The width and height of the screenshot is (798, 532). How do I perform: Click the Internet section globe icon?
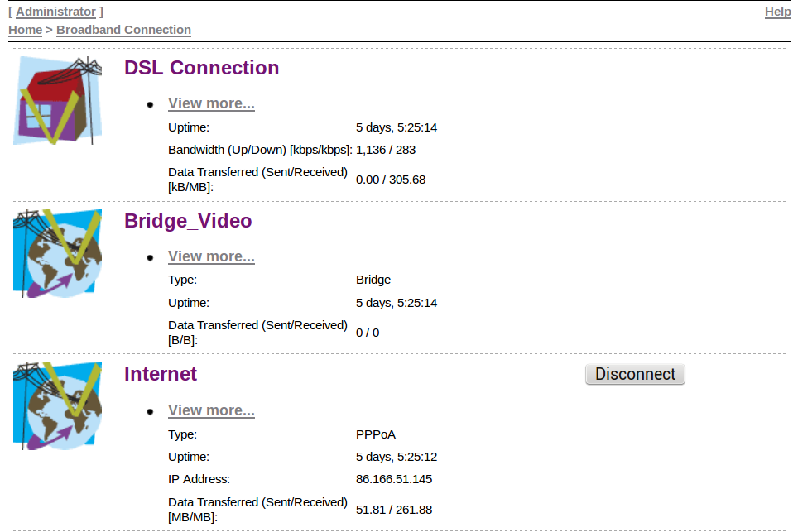coord(57,406)
